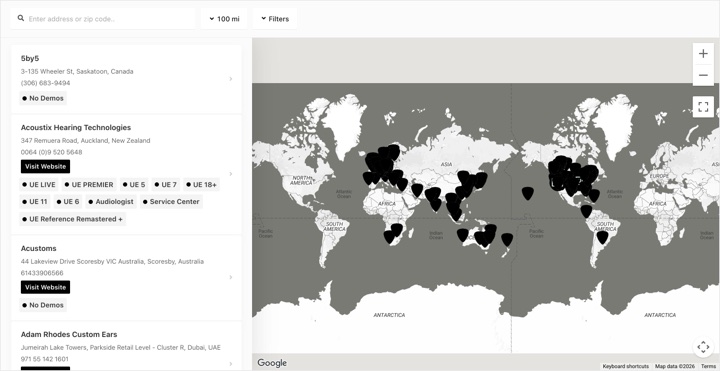Click address 44 Lakeview Drive Scoresby

coord(112,261)
